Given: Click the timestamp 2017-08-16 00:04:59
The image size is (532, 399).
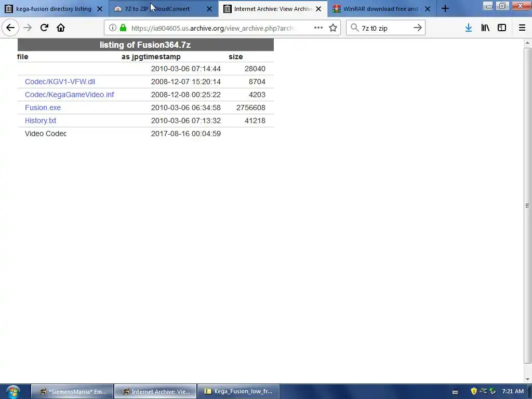Looking at the screenshot, I should (x=186, y=134).
